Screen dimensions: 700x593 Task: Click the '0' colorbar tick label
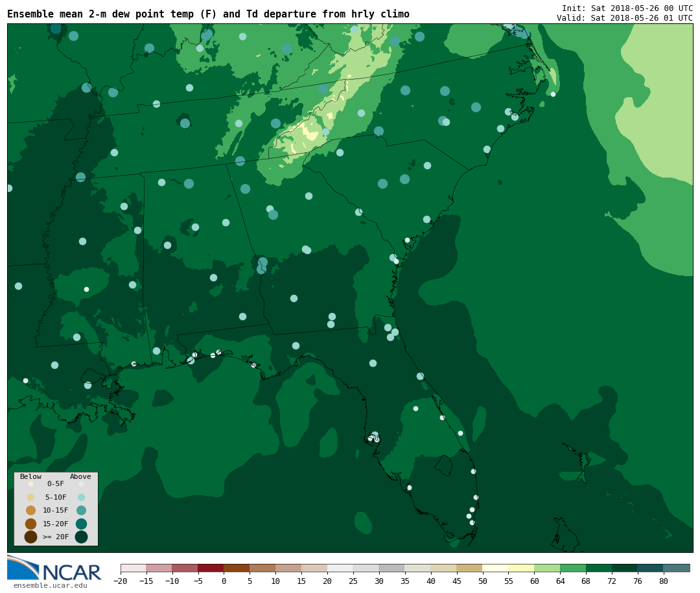[x=224, y=581]
